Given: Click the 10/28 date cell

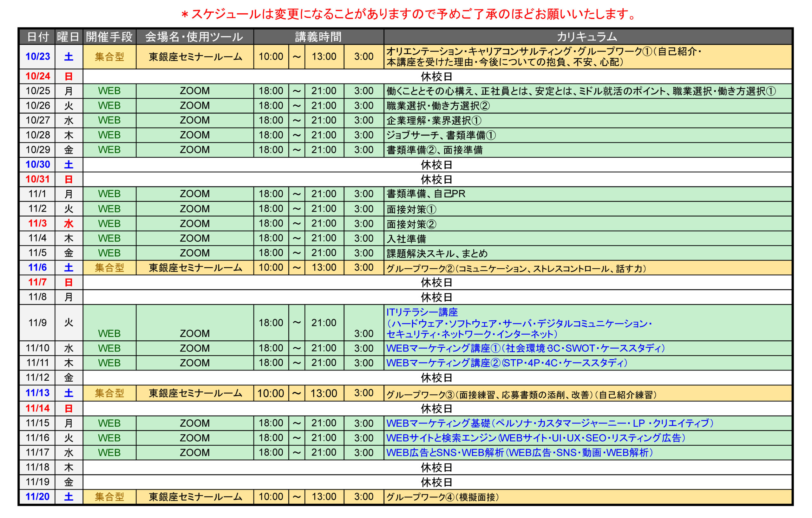Looking at the screenshot, I should click(37, 135).
